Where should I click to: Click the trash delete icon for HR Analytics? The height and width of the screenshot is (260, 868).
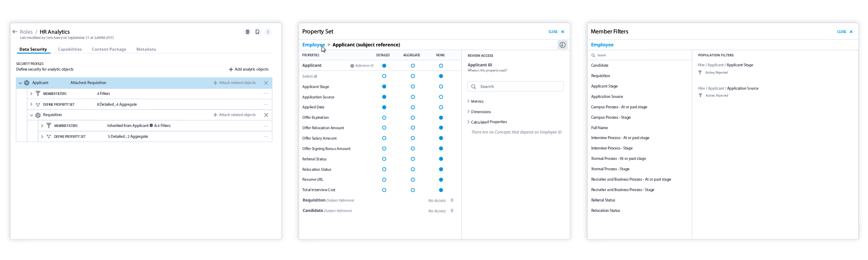point(248,32)
